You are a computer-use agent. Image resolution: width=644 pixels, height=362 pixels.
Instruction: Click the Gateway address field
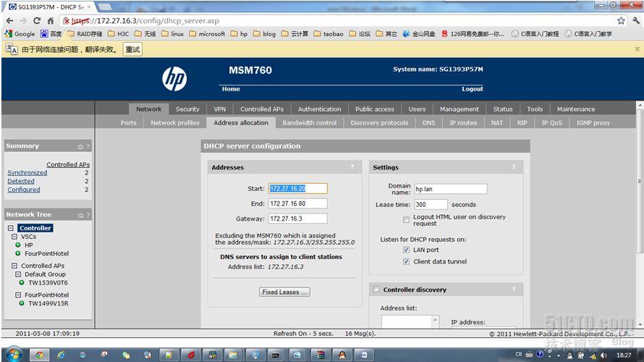tap(298, 218)
